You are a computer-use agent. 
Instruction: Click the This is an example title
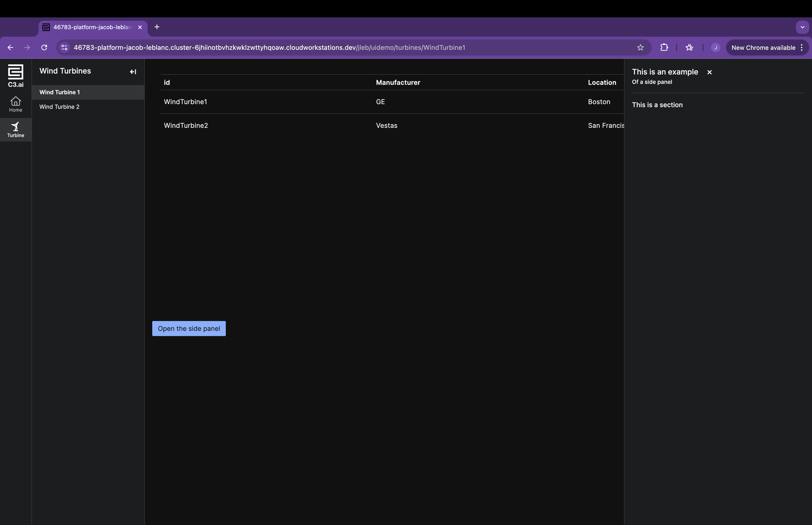click(665, 72)
